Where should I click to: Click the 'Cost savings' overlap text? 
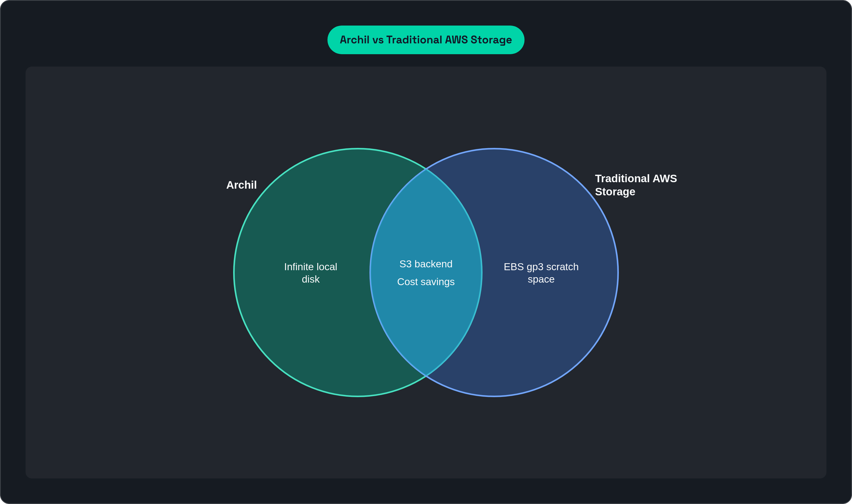point(426,282)
